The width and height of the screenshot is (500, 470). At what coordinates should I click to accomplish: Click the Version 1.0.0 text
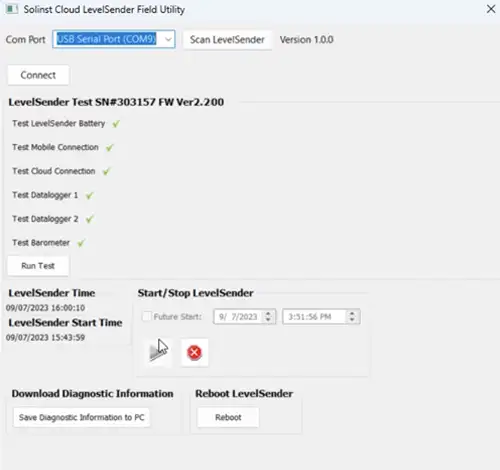[307, 40]
